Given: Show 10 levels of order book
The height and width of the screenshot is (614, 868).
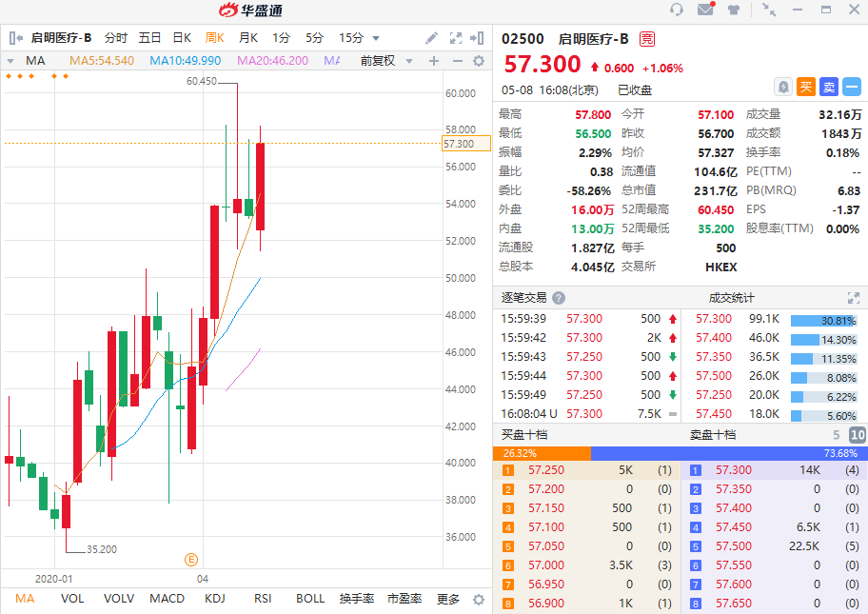Looking at the screenshot, I should 857,435.
